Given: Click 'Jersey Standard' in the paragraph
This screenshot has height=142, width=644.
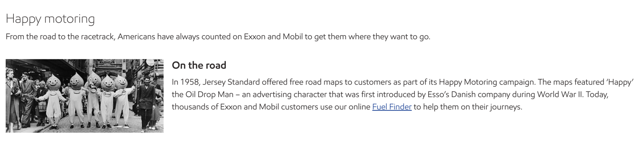Looking at the screenshot, I should pos(231,82).
